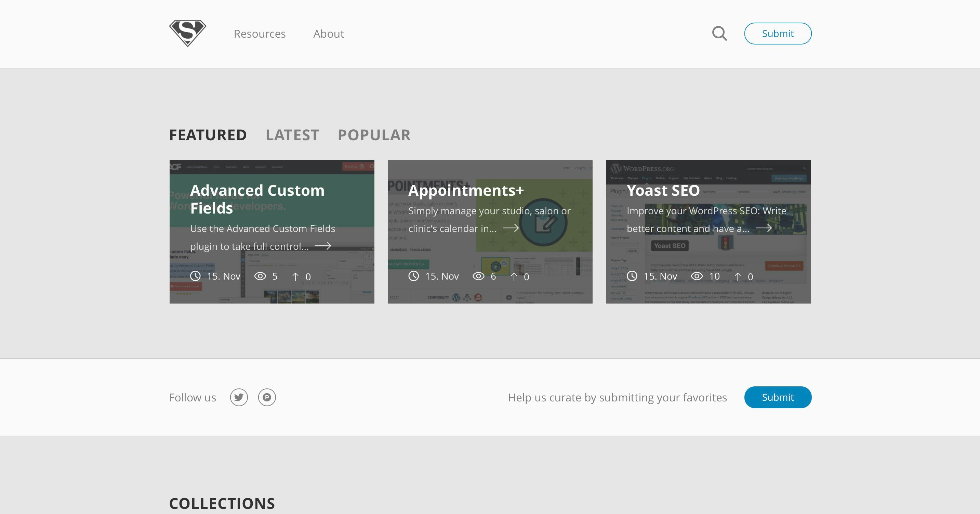980x514 pixels.
Task: Click the clock icon on Advanced Custom Fields card
Action: point(196,276)
